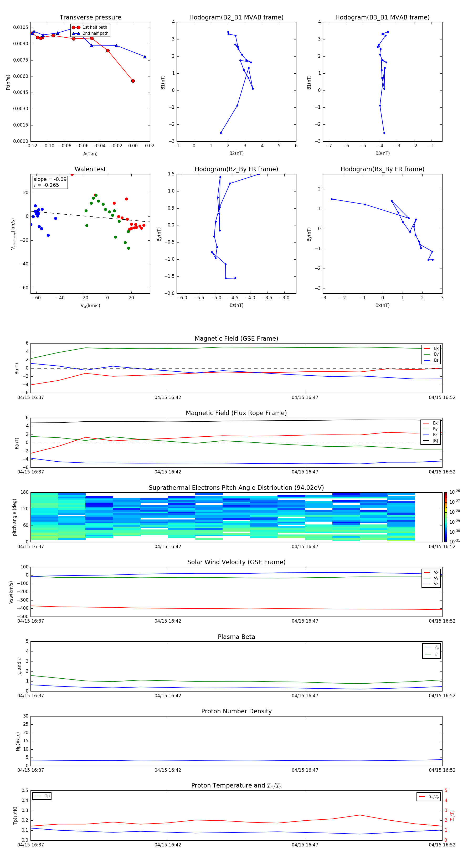The height and width of the screenshot is (868, 473).
Task: Click the 'Plasma Beta' plot title
Action: (236, 637)
